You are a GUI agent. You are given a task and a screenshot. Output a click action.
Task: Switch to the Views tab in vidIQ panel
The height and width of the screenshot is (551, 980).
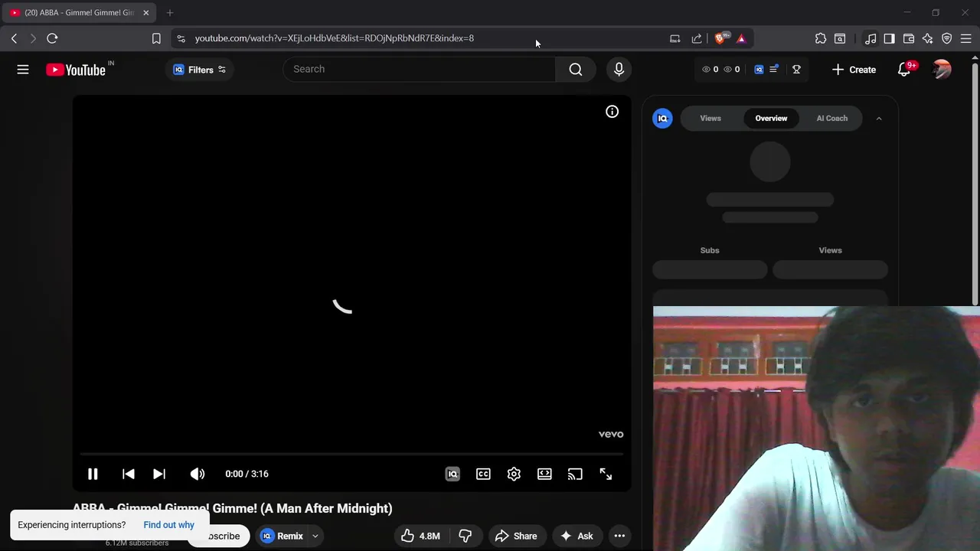click(710, 119)
